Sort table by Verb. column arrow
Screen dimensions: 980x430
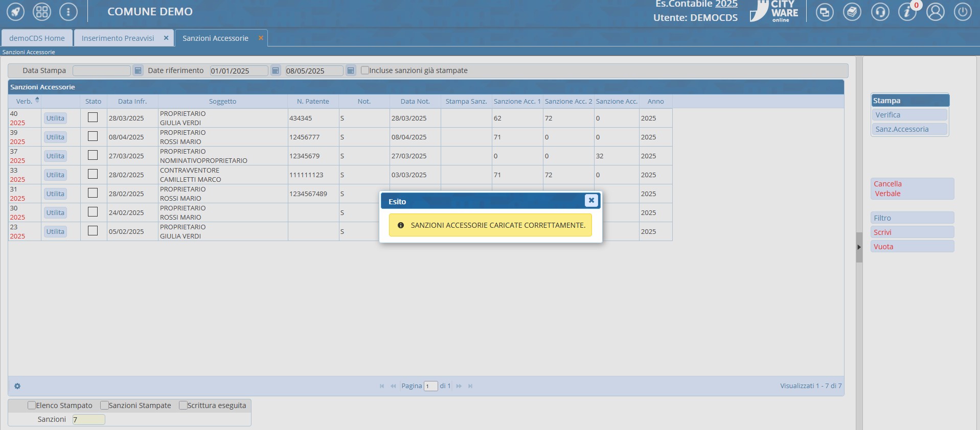coord(37,100)
